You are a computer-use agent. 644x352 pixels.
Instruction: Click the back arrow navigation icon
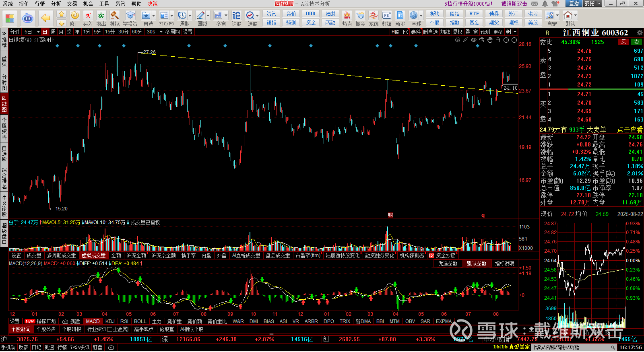tap(45, 18)
